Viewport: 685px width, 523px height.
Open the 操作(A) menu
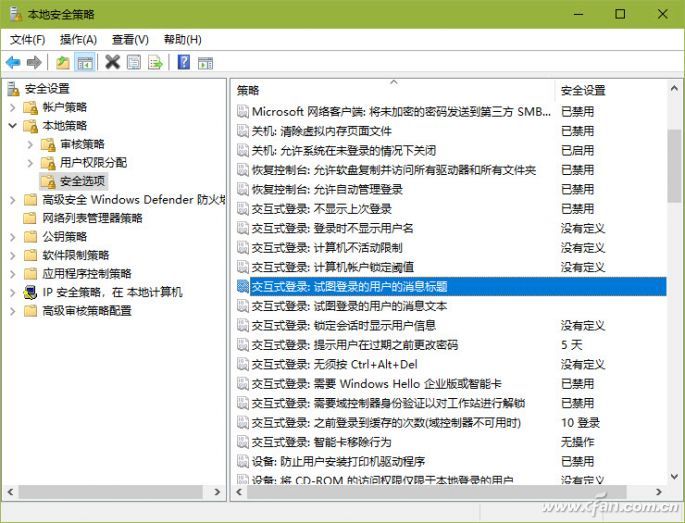pos(78,40)
